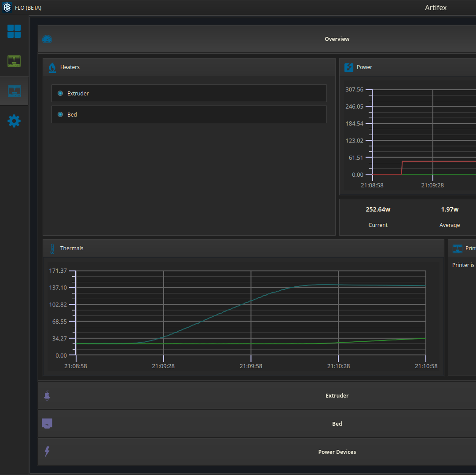Click the Current power reading 252.64w
This screenshot has width=476, height=475.
[378, 209]
